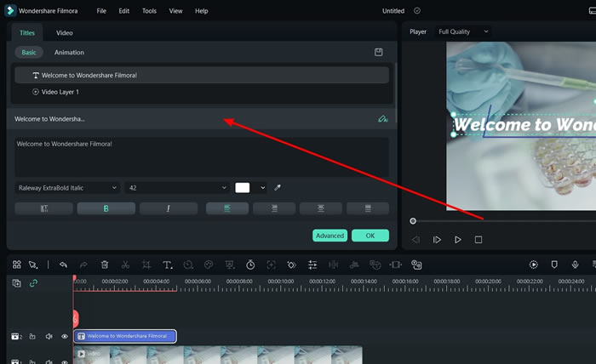Mute the audio of track 2
596x364 pixels.
49,336
